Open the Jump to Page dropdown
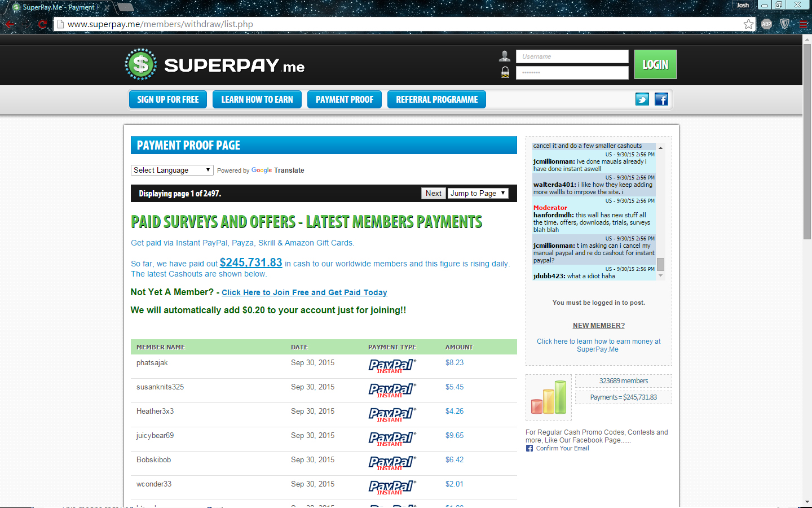Viewport: 812px width, 508px height. tap(478, 193)
